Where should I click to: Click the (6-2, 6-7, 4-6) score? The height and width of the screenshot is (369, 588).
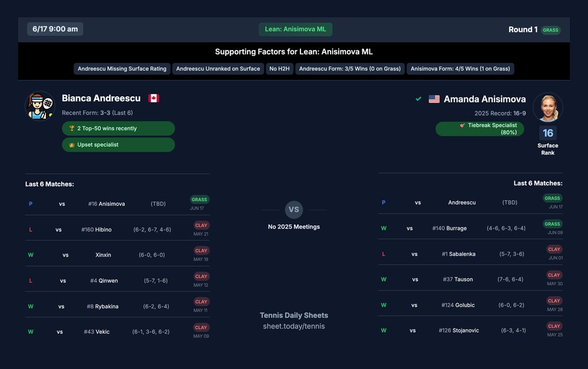(152, 229)
